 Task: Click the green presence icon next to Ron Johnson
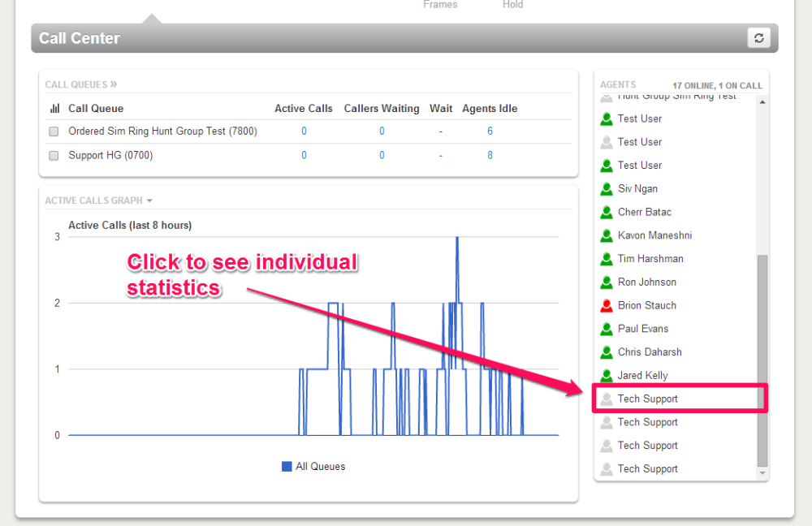606,282
